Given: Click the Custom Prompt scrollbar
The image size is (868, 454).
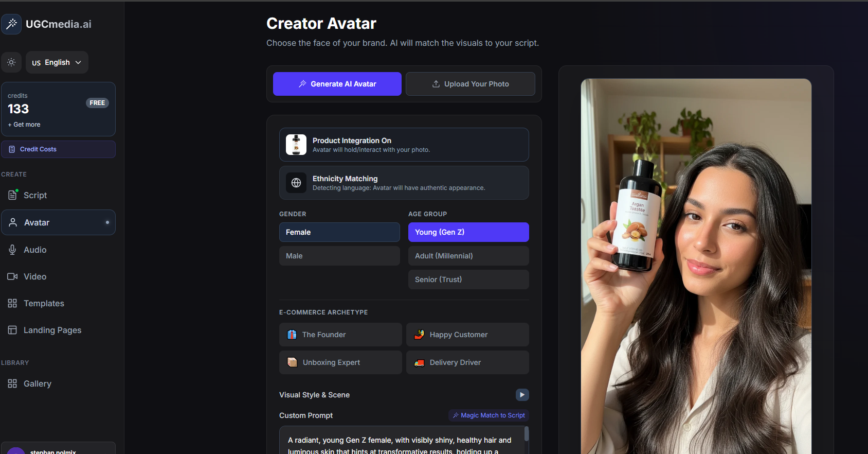Looking at the screenshot, I should [x=527, y=434].
